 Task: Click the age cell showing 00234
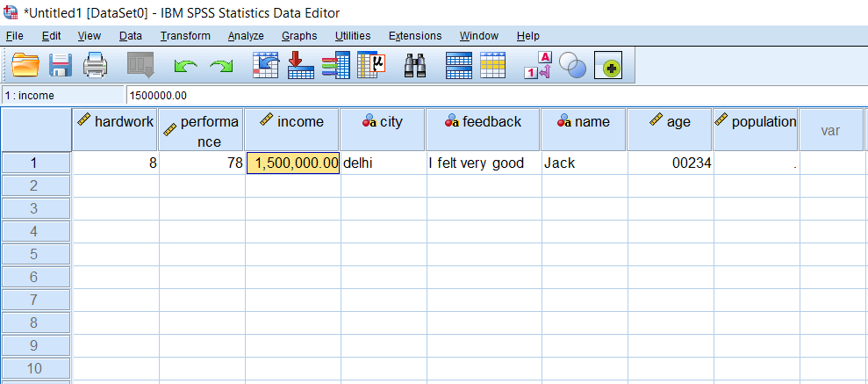coord(671,163)
